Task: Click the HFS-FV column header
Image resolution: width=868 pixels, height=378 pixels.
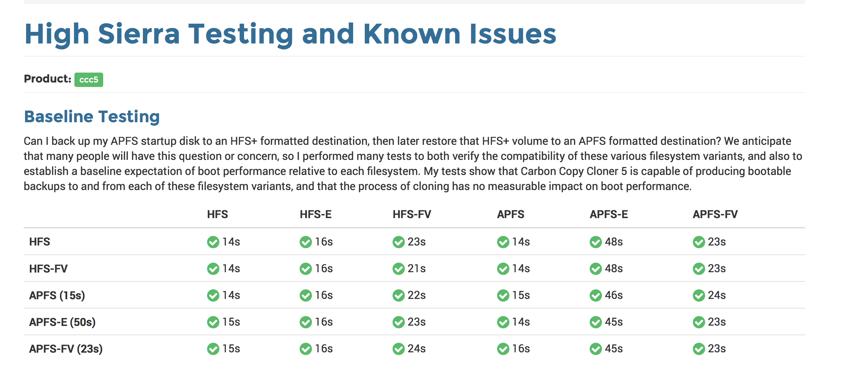Action: (x=412, y=214)
